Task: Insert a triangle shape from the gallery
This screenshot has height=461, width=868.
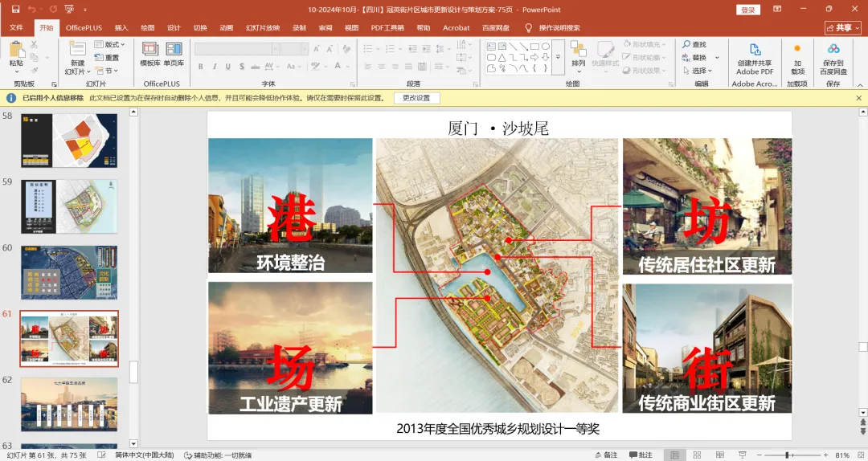Action: (x=502, y=57)
